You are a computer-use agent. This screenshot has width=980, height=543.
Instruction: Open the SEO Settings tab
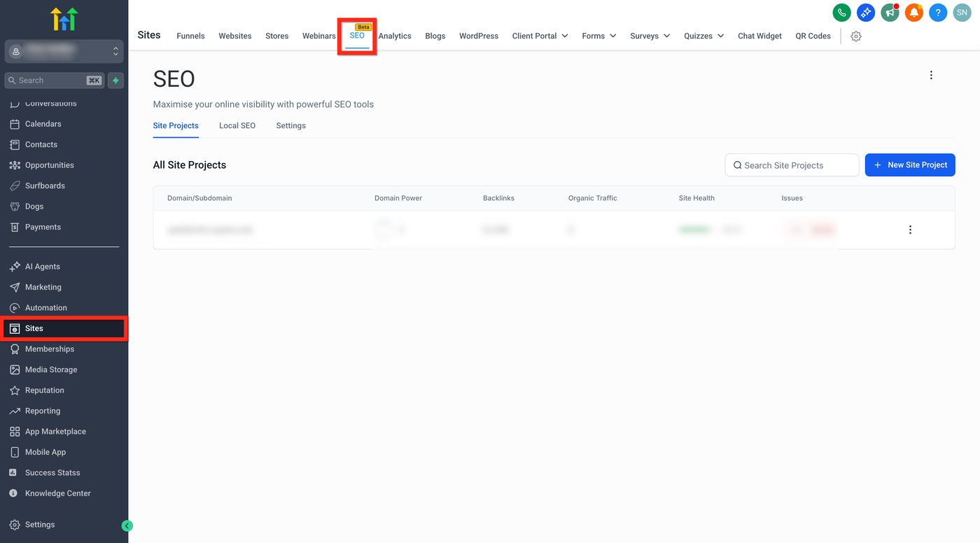point(290,126)
